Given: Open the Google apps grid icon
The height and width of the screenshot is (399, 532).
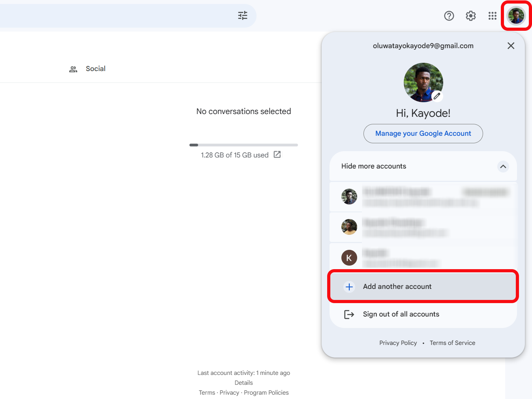Looking at the screenshot, I should click(x=493, y=16).
